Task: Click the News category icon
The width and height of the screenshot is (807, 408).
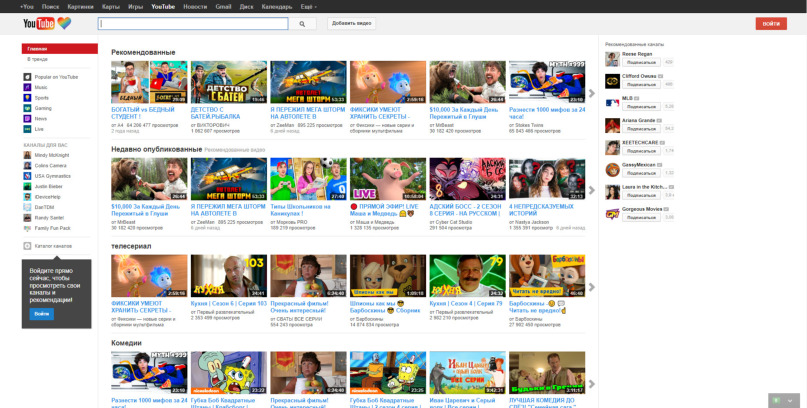Action: 27,119
